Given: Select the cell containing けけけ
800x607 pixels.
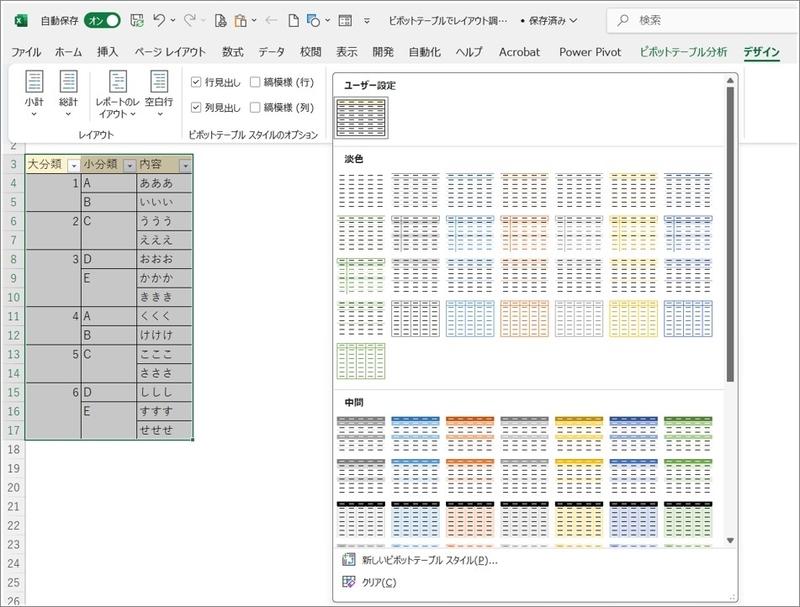Looking at the screenshot, I should pos(164,335).
